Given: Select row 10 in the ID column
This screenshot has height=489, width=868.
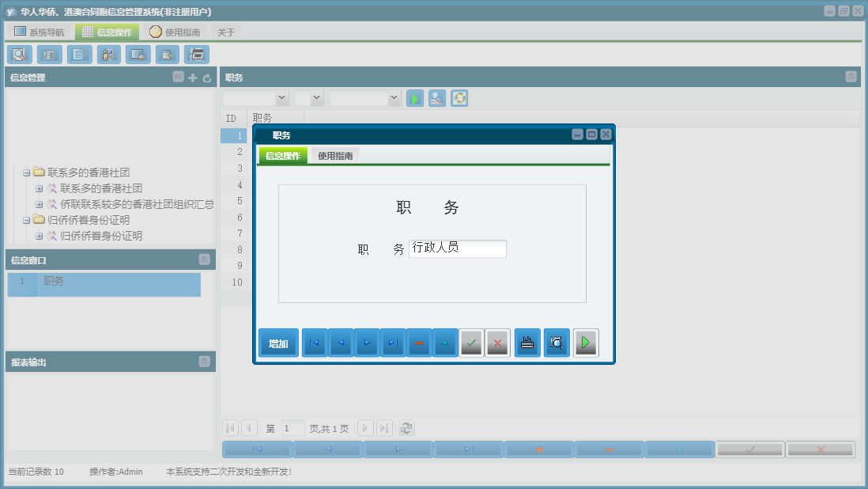Looking at the screenshot, I should 234,282.
